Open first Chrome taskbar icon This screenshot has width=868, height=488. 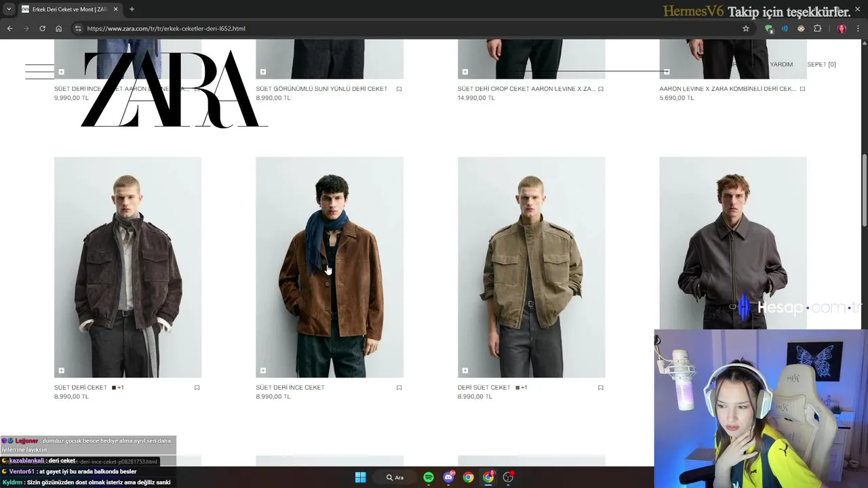(x=469, y=477)
